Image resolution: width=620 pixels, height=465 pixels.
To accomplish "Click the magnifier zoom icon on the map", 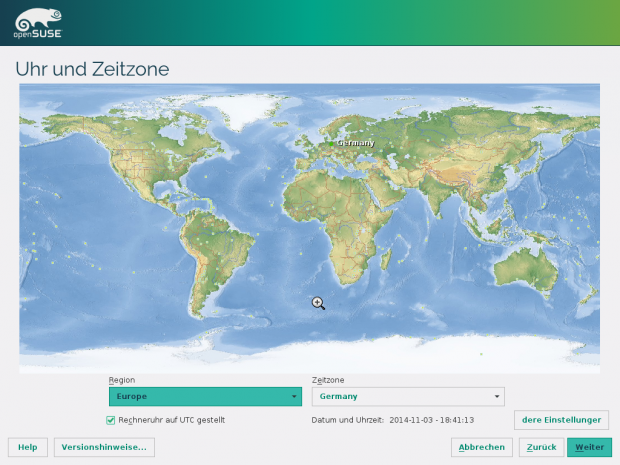I will [x=318, y=303].
